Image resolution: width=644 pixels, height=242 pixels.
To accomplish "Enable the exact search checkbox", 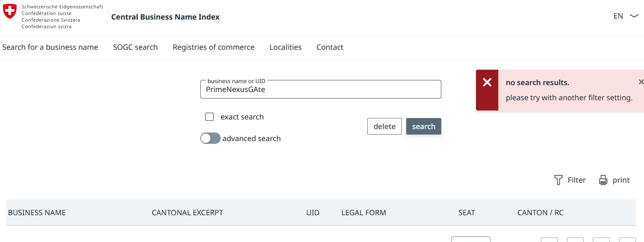I will click(x=209, y=117).
